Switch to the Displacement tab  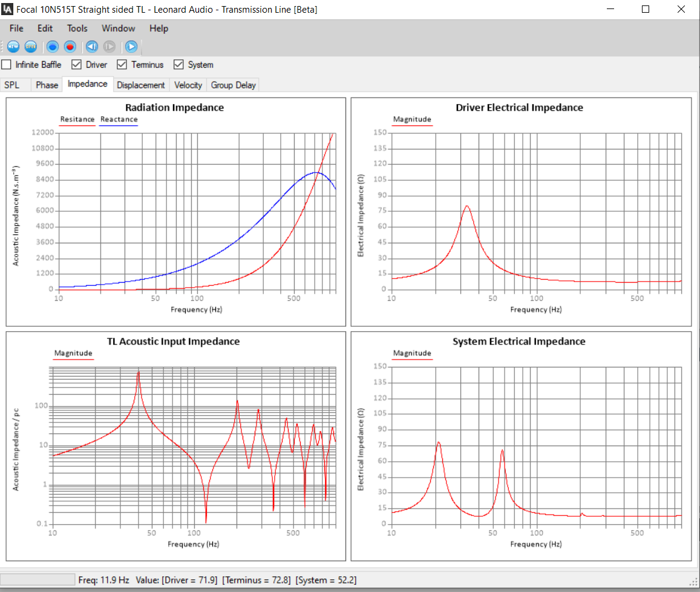click(141, 85)
